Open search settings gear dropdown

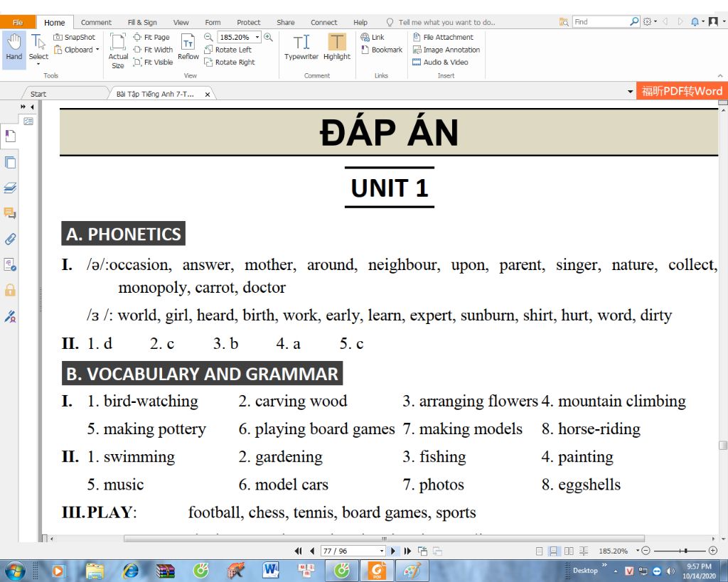(x=650, y=22)
